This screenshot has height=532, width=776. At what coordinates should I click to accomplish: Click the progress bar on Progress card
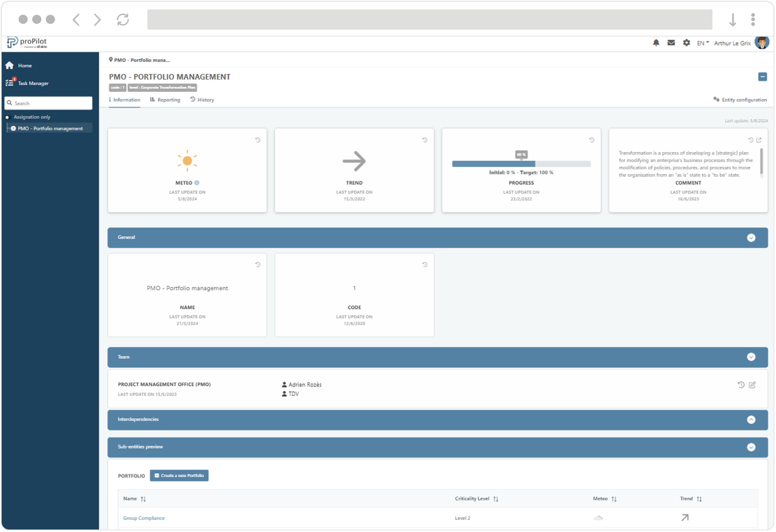521,164
